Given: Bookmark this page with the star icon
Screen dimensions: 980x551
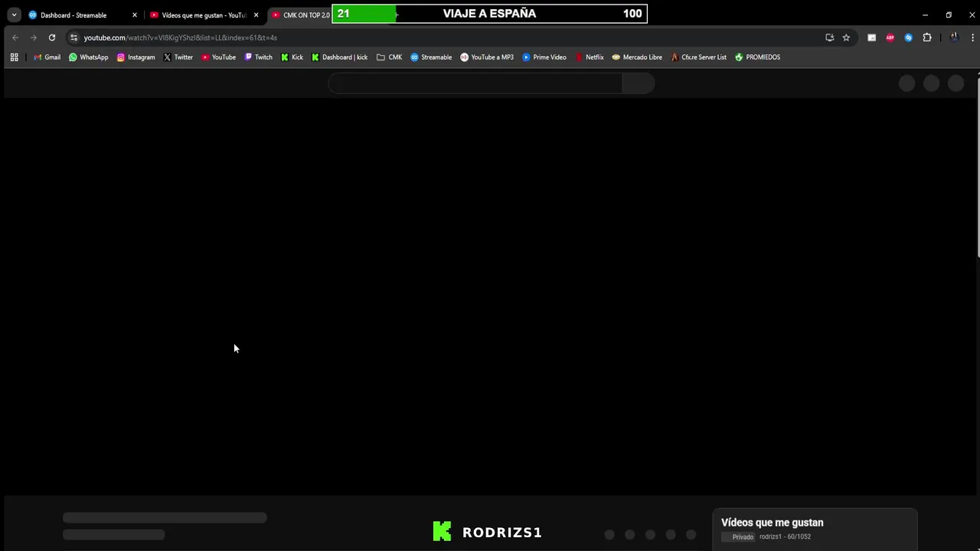Looking at the screenshot, I should tap(846, 37).
